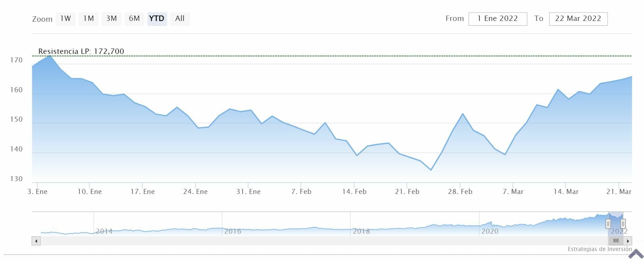644x262 pixels.
Task: Set zoom range to 1W
Action: point(66,19)
